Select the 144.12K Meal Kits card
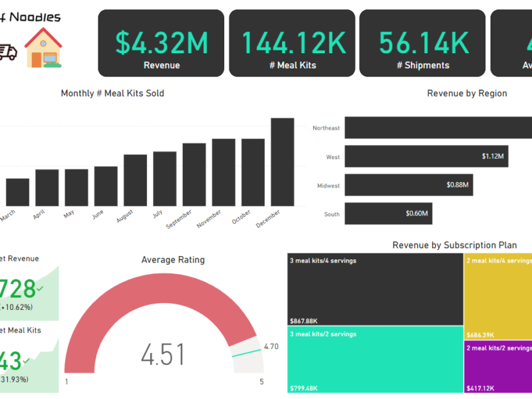Screen dimensions: 532x399 pos(292,43)
